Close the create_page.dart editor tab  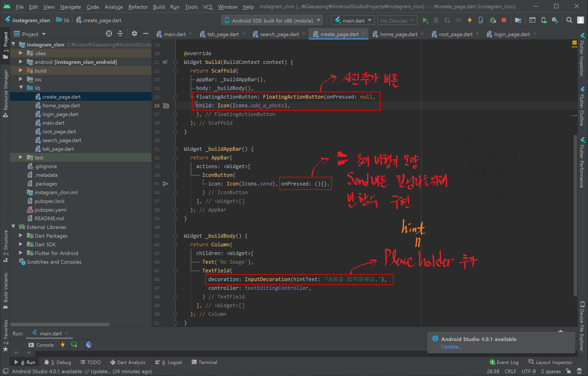pos(363,34)
